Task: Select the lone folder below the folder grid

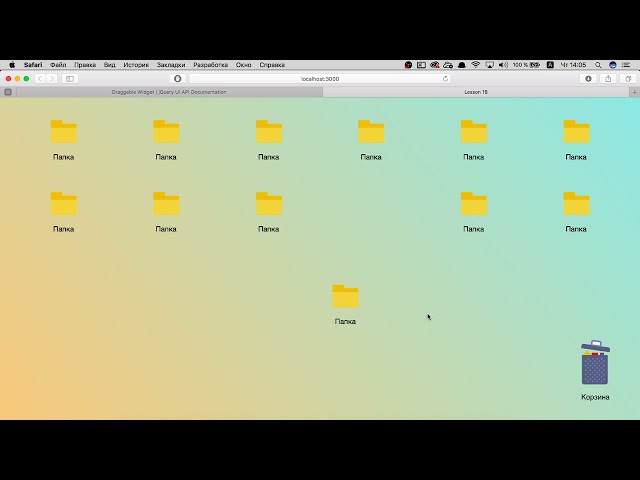Action: pyautogui.click(x=345, y=296)
